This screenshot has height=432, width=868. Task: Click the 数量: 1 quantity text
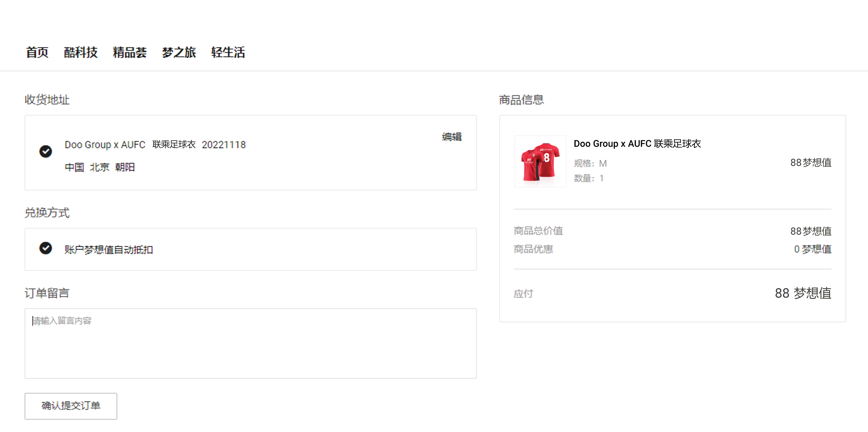(588, 179)
